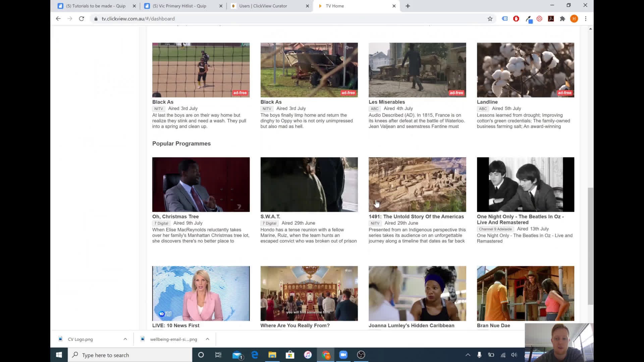Open the Beatles In Oz thumbnail
This screenshot has height=362, width=644.
tap(525, 184)
